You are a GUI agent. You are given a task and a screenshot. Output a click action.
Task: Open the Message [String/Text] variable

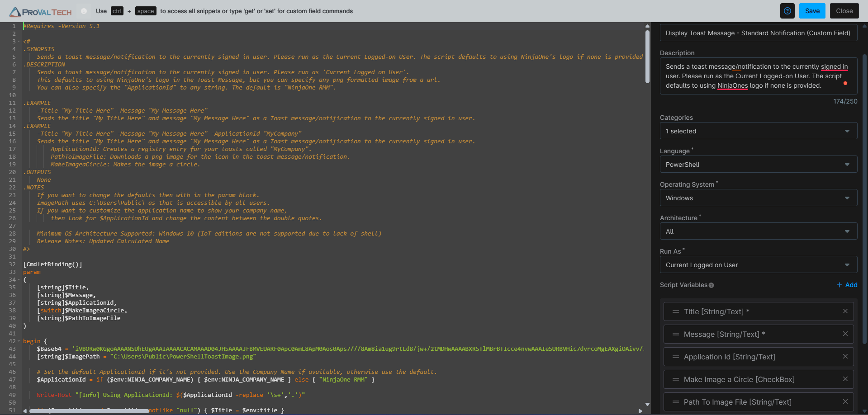coord(759,334)
